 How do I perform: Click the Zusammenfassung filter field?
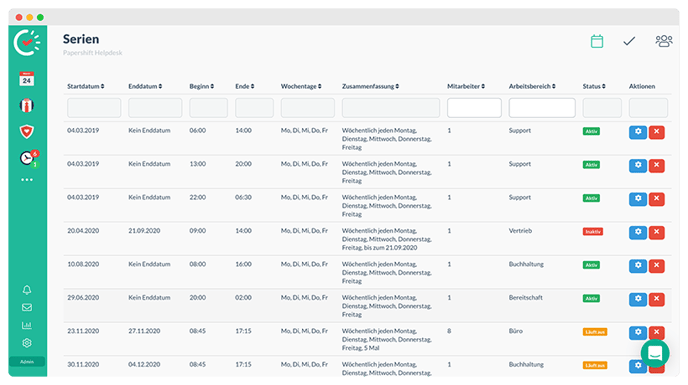click(391, 108)
